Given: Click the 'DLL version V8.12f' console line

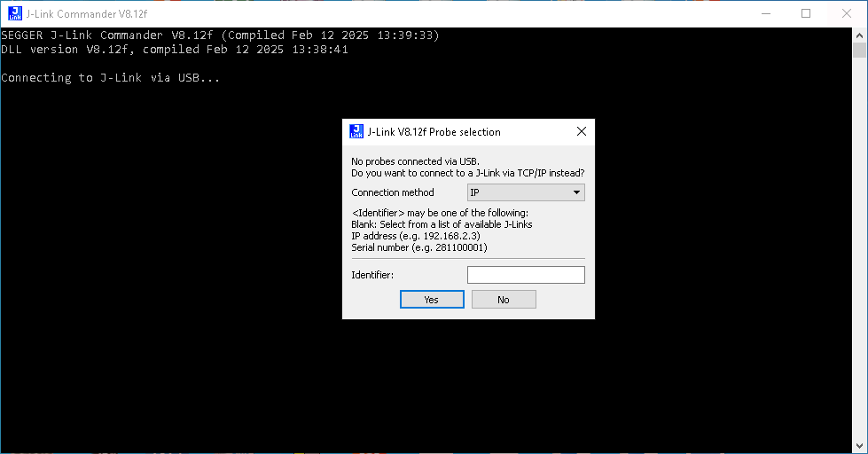Looking at the screenshot, I should 175,50.
